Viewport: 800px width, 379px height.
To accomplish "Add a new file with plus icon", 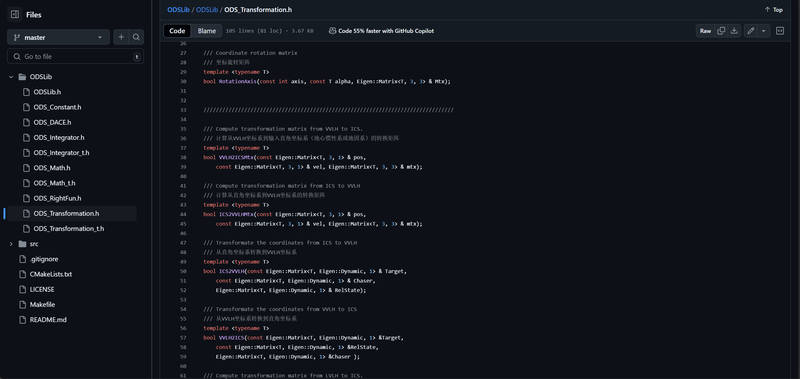I will pyautogui.click(x=121, y=37).
